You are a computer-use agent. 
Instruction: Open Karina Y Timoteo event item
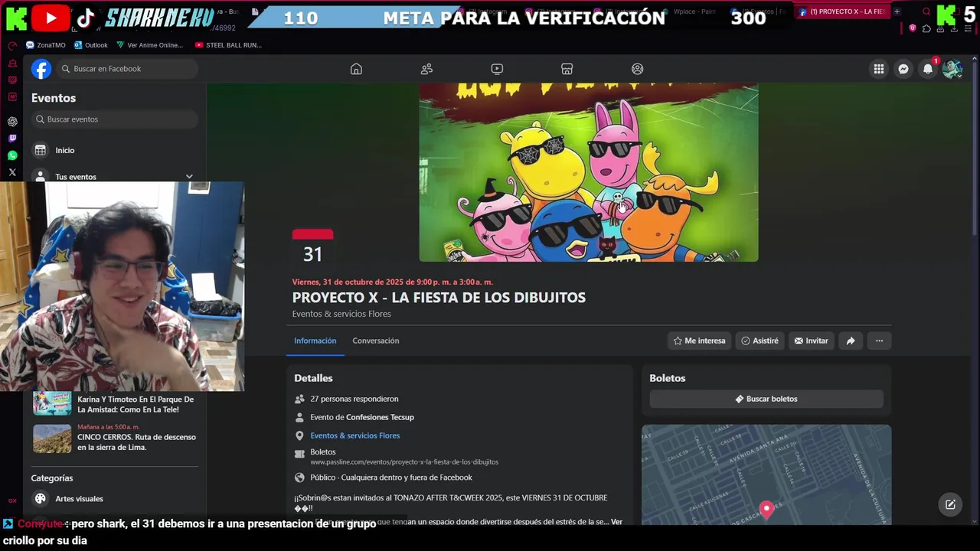click(x=115, y=403)
